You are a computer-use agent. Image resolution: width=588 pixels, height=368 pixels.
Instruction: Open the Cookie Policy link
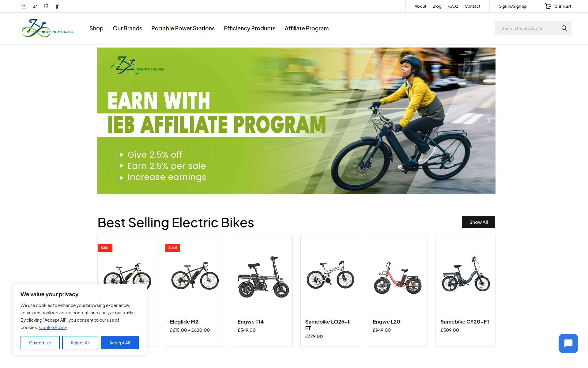pos(53,328)
